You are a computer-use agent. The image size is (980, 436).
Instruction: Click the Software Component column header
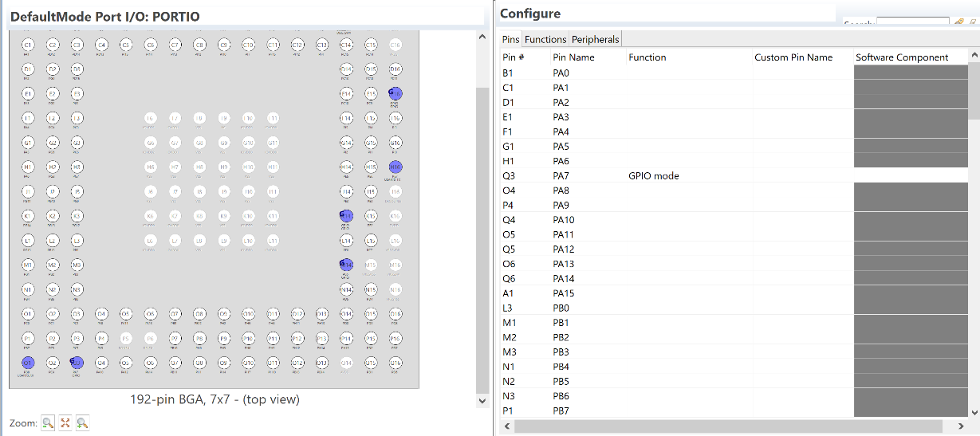[901, 57]
